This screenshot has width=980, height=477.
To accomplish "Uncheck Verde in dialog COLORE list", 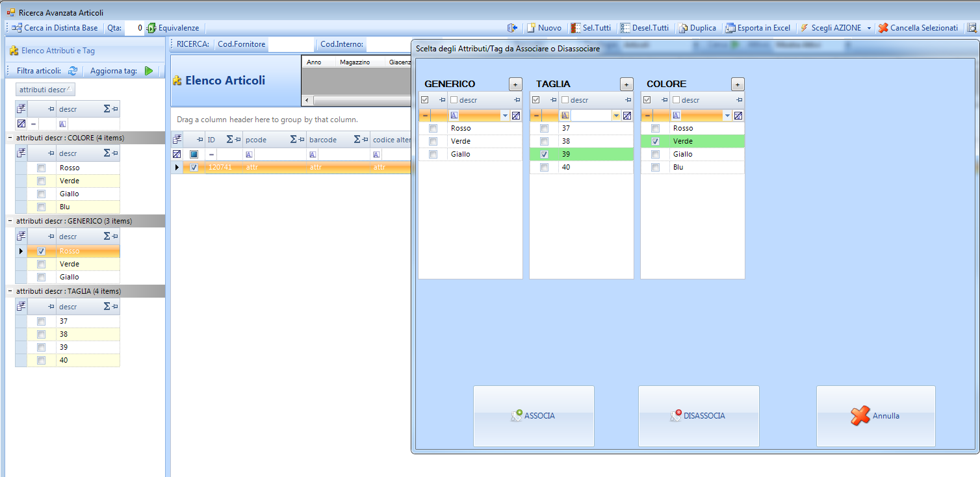I will tap(655, 141).
